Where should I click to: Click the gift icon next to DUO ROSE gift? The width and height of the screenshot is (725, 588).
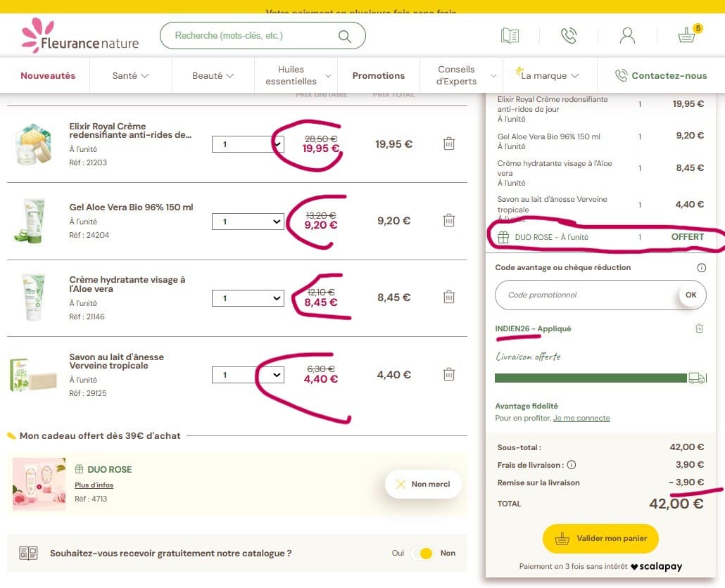point(79,469)
